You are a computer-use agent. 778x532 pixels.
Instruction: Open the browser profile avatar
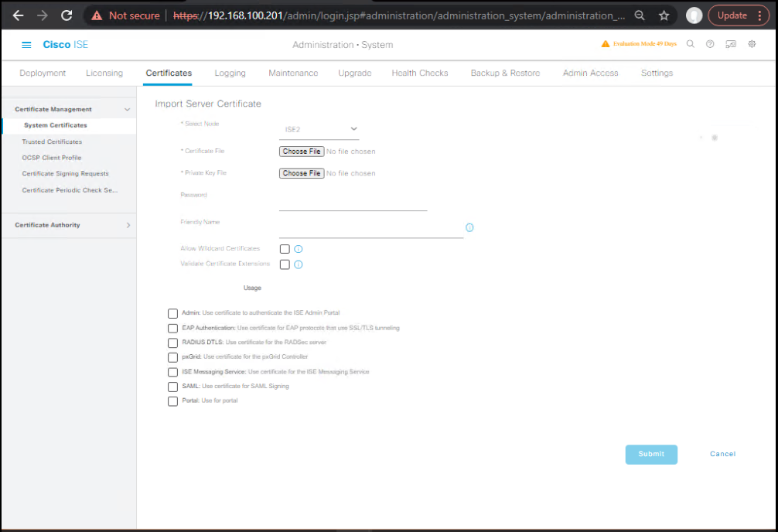[x=694, y=15]
